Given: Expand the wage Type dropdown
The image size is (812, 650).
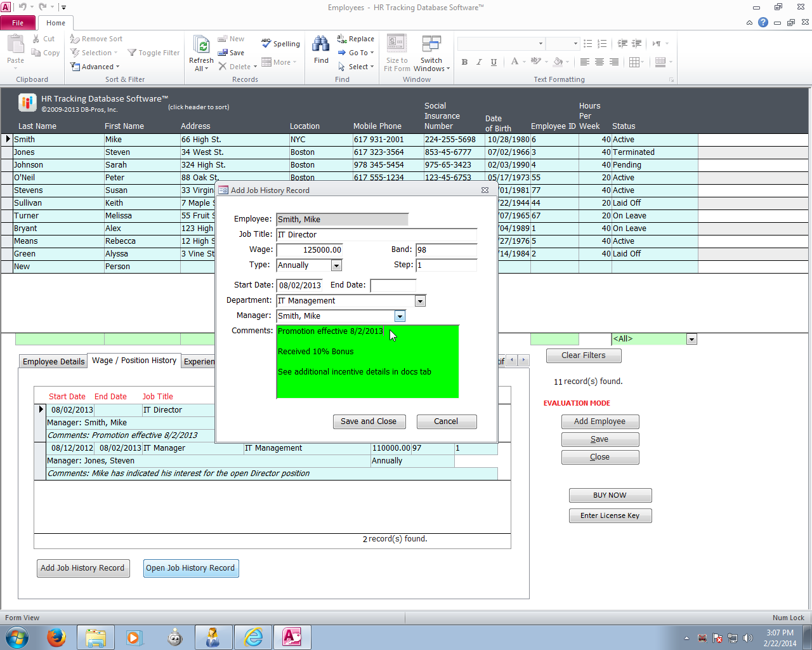Looking at the screenshot, I should coord(336,265).
